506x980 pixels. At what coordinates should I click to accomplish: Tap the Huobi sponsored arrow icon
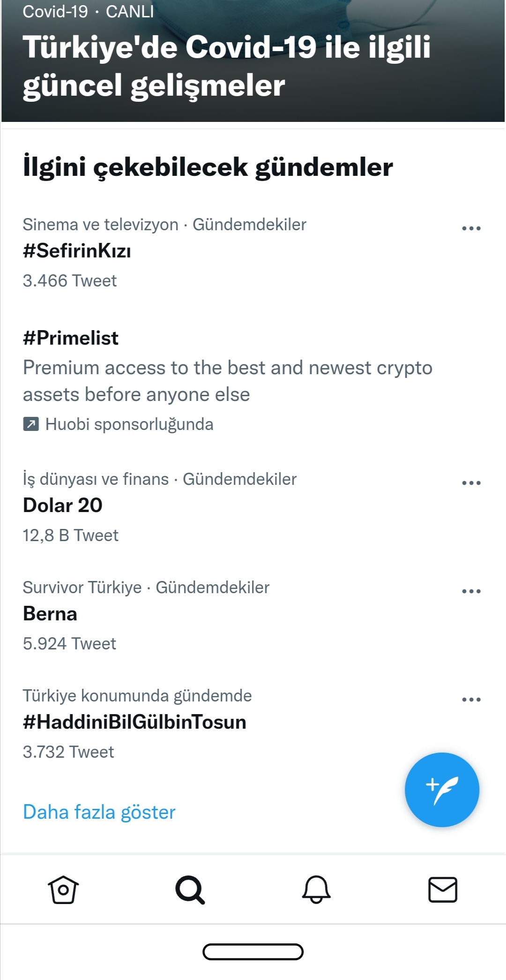tap(31, 424)
